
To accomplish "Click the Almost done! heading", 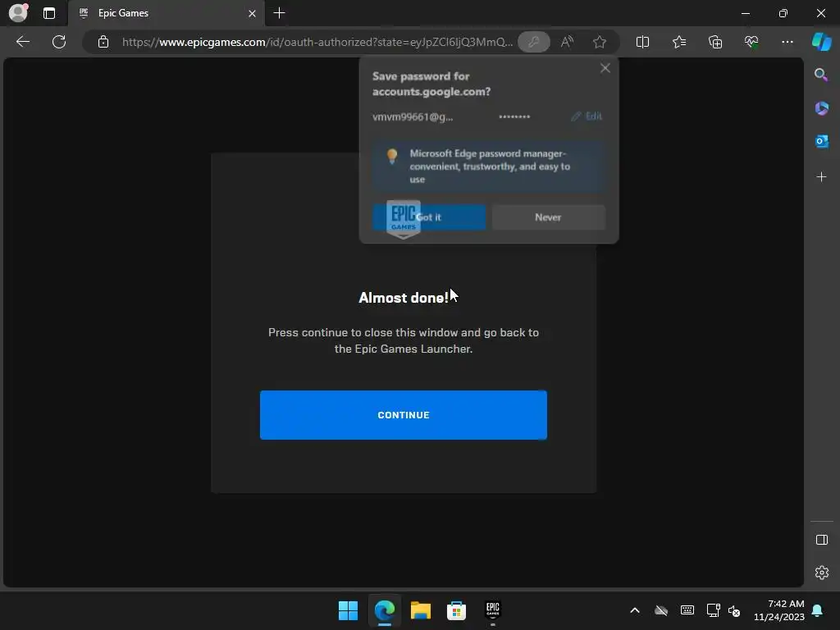I will pos(404,298).
